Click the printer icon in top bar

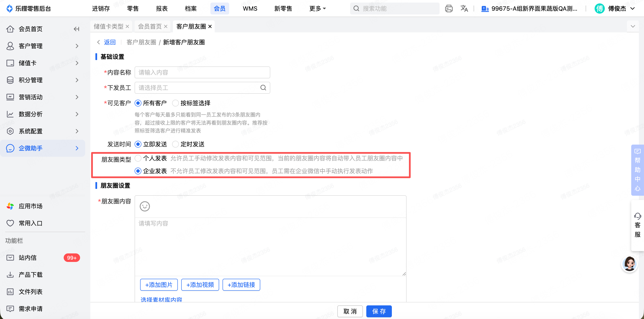pos(449,9)
